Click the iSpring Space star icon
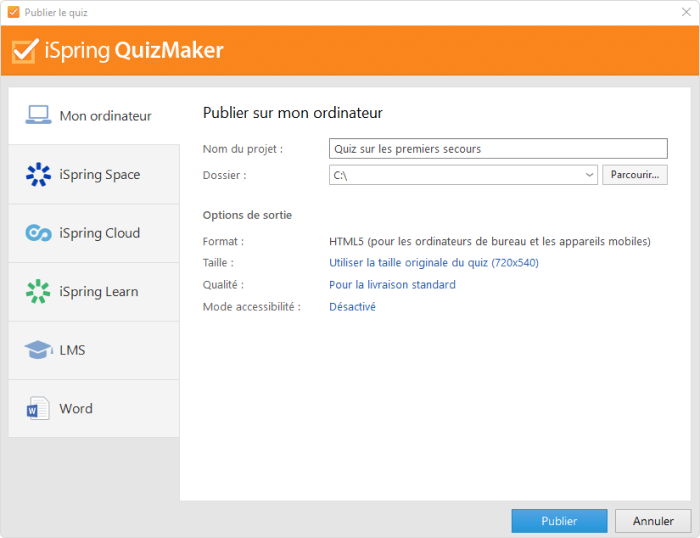 pos(38,174)
